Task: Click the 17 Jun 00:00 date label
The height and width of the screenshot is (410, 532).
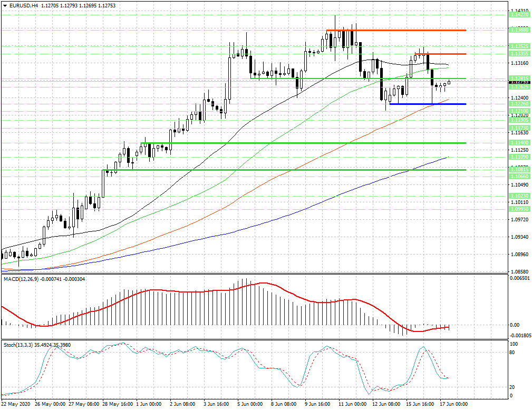Action: (x=454, y=404)
